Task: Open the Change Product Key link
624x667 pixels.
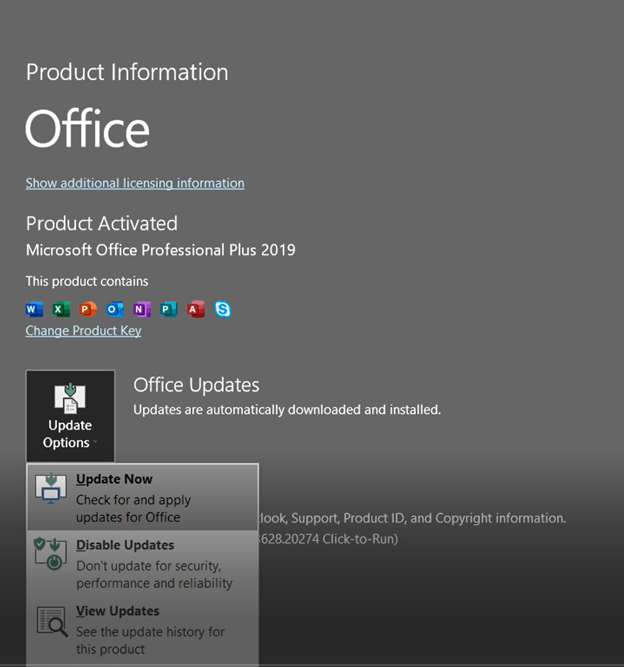Action: tap(83, 331)
